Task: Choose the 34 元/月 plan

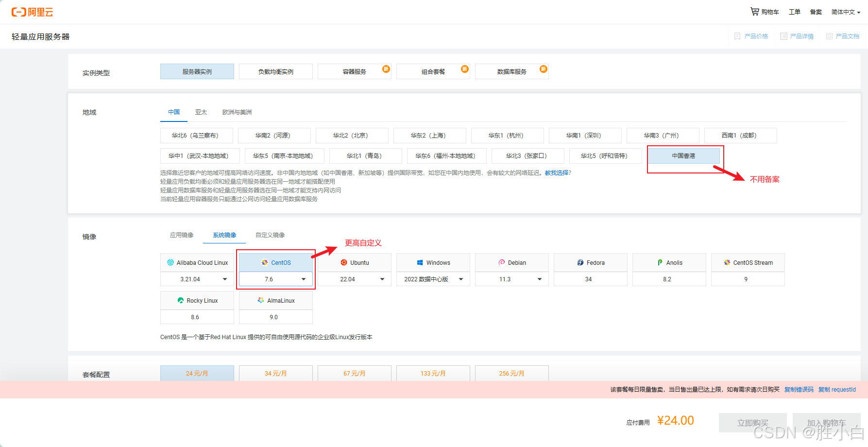Action: point(276,373)
